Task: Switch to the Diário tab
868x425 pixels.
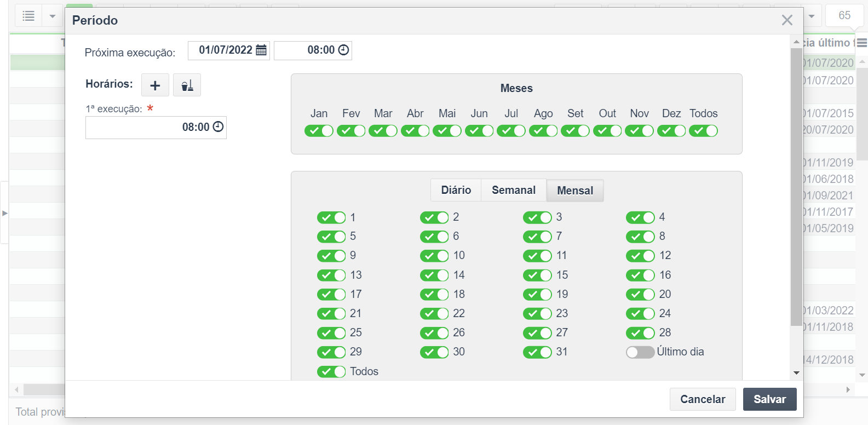Action: tap(456, 190)
